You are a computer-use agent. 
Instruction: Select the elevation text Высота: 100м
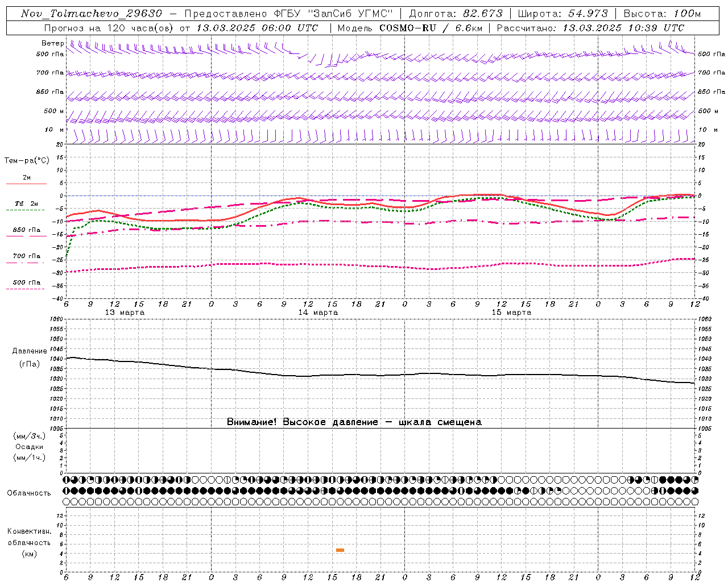pyautogui.click(x=662, y=14)
